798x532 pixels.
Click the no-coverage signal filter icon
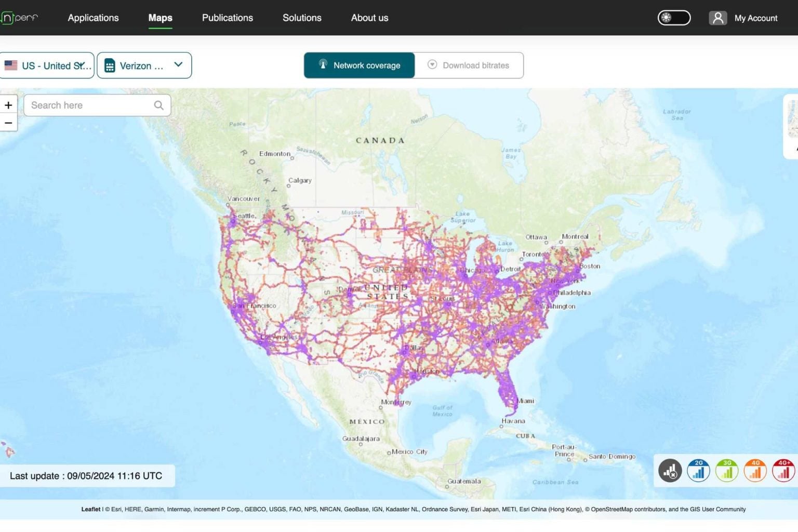(x=670, y=471)
